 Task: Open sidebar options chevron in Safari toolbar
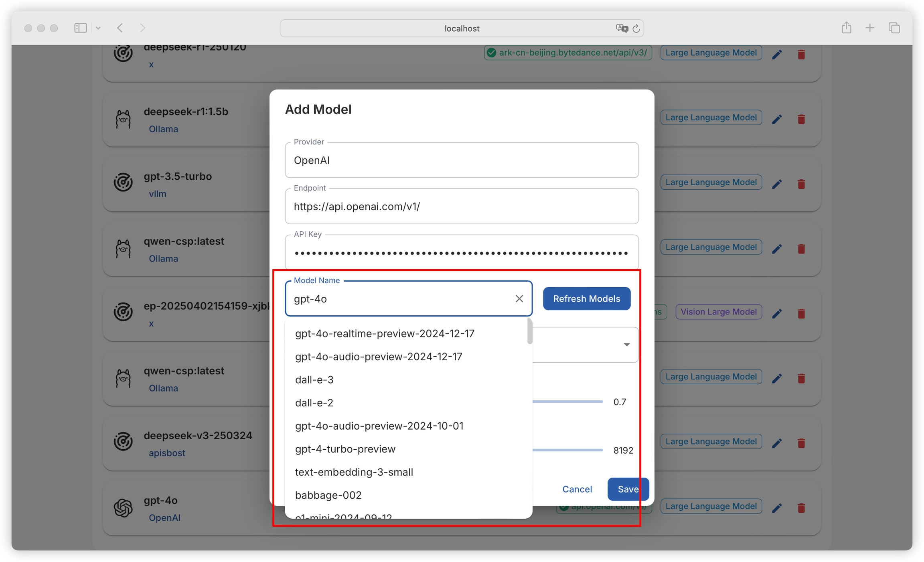98,28
